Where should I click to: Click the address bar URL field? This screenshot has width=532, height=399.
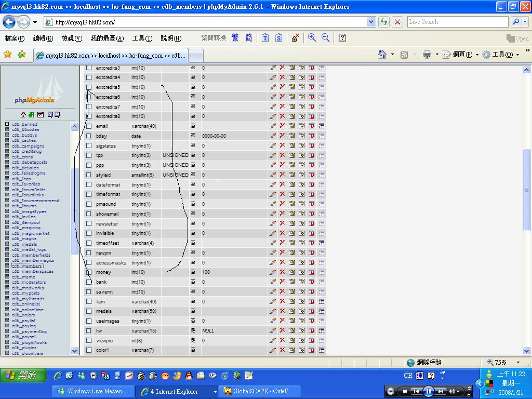[x=209, y=22]
